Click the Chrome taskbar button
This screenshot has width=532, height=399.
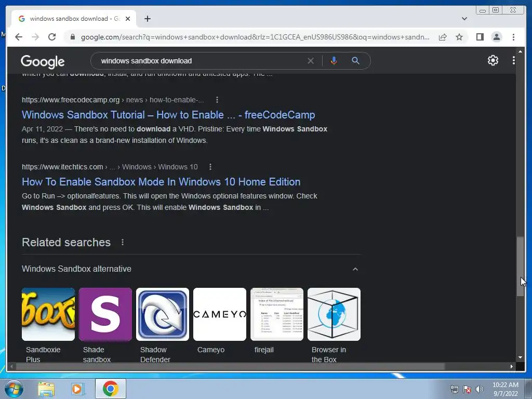point(110,389)
